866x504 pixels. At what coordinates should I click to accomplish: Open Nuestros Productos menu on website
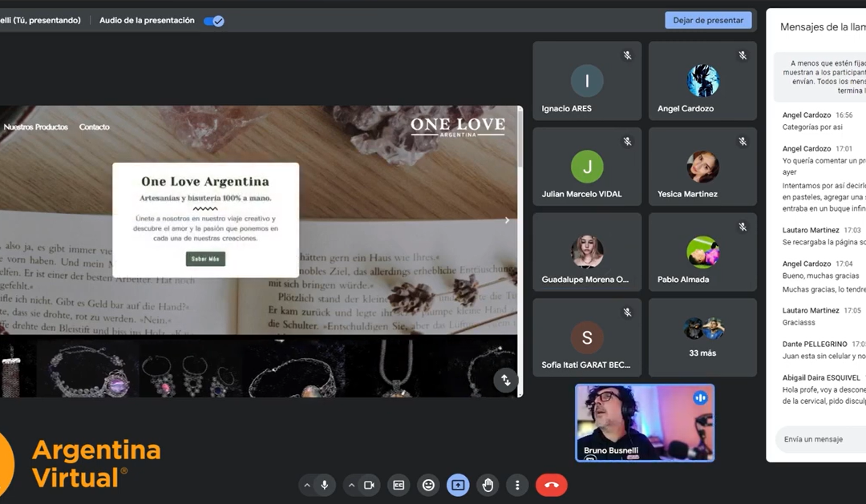pyautogui.click(x=36, y=127)
